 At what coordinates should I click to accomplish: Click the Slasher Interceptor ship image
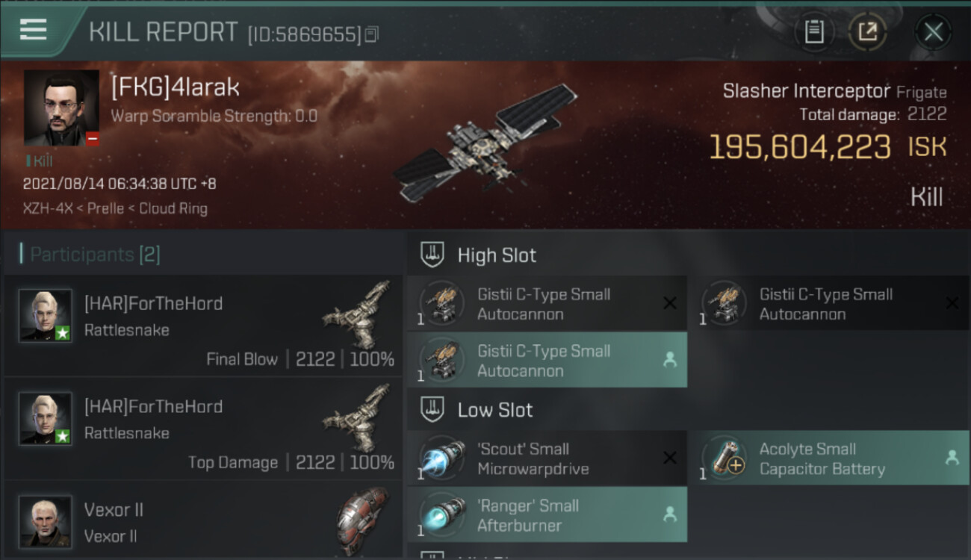484,143
